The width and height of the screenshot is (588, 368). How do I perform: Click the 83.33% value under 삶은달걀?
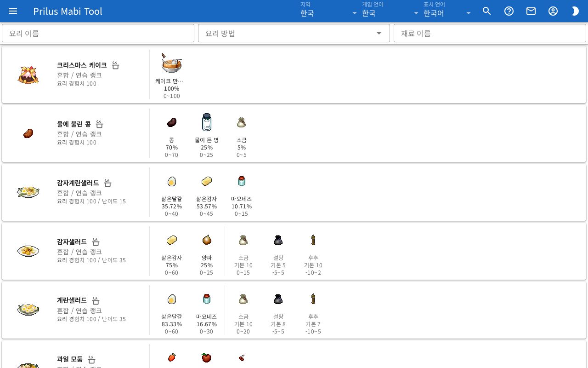tap(172, 324)
